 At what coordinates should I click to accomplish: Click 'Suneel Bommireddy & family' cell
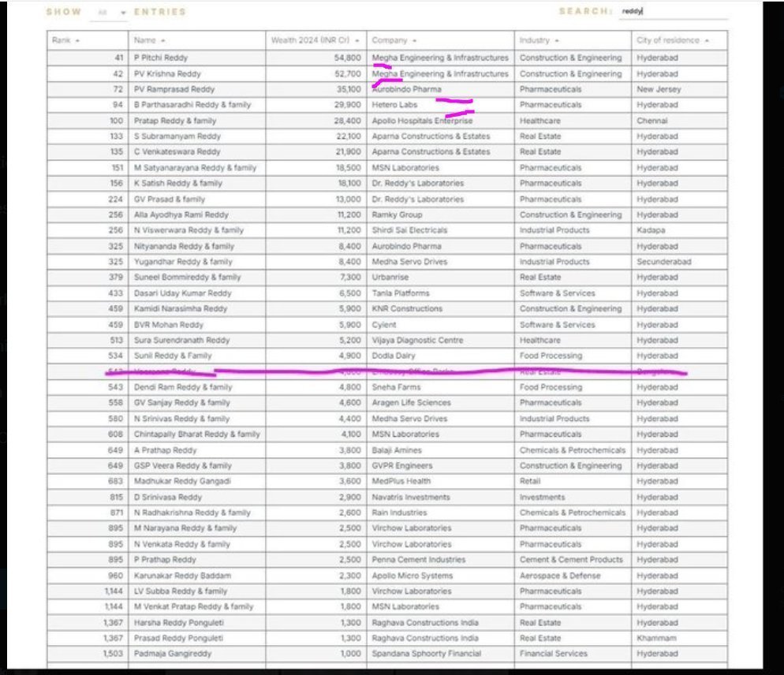(x=196, y=278)
